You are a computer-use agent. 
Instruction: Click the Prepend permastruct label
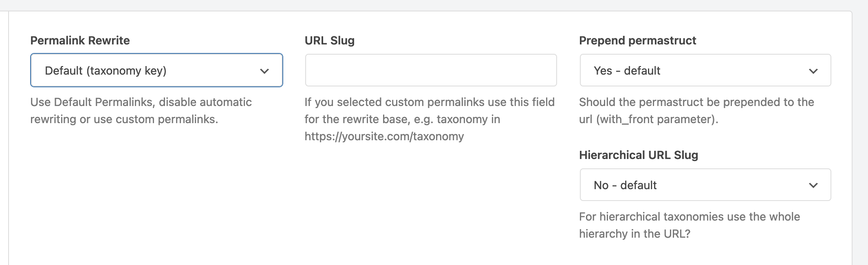click(x=638, y=40)
